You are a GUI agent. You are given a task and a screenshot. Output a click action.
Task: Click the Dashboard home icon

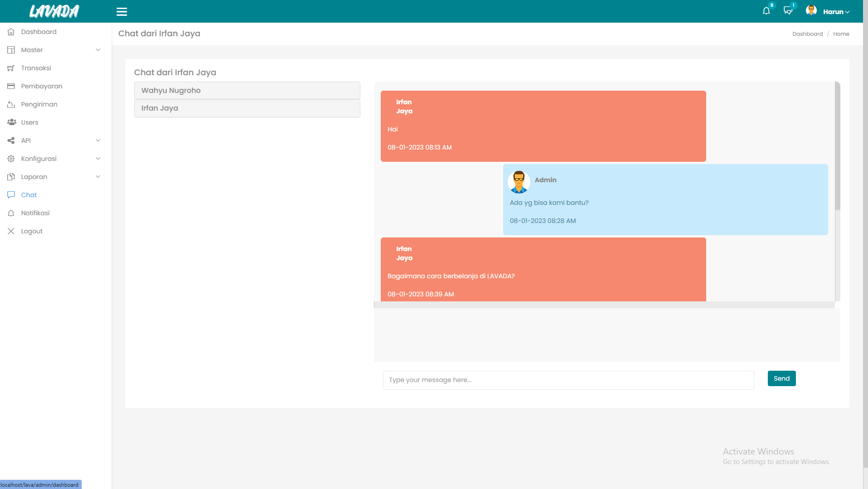11,32
